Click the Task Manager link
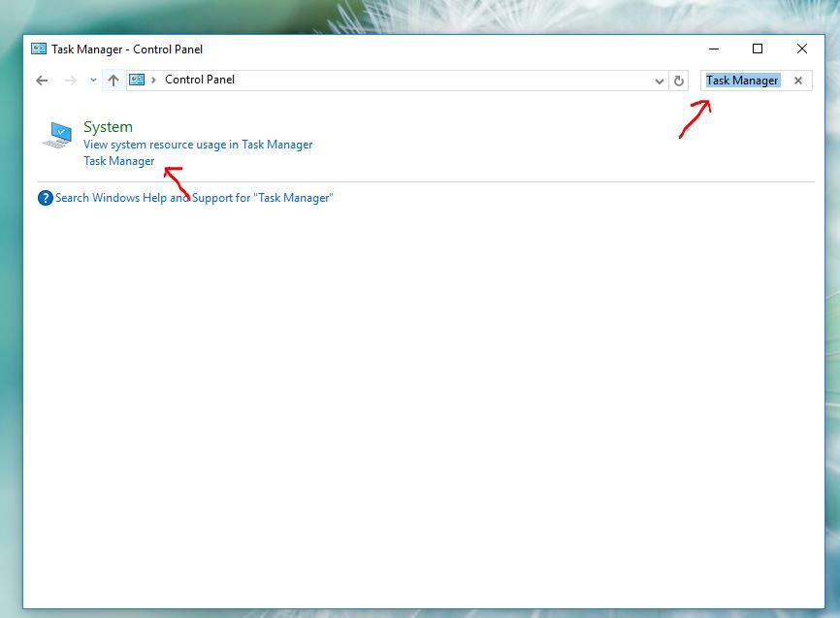840x618 pixels. 118,160
